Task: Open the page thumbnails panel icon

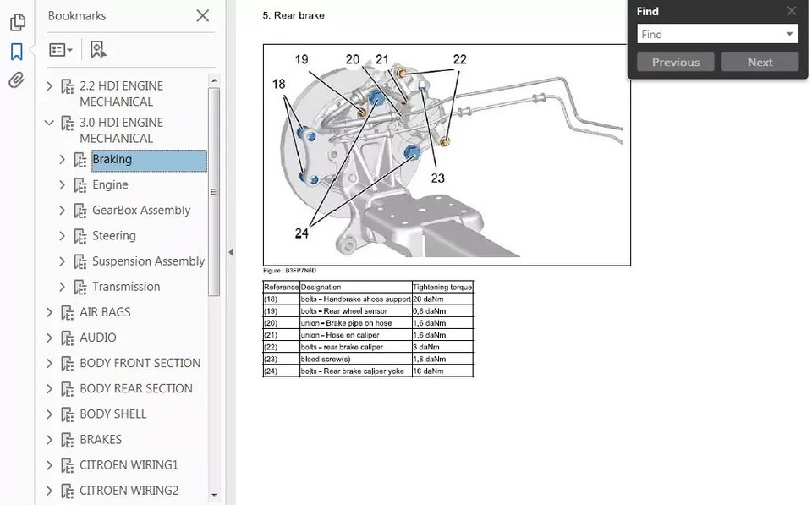Action: pyautogui.click(x=16, y=23)
